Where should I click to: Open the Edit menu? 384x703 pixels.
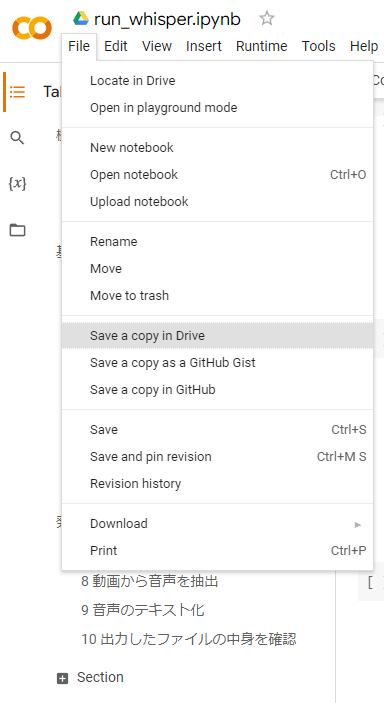116,46
